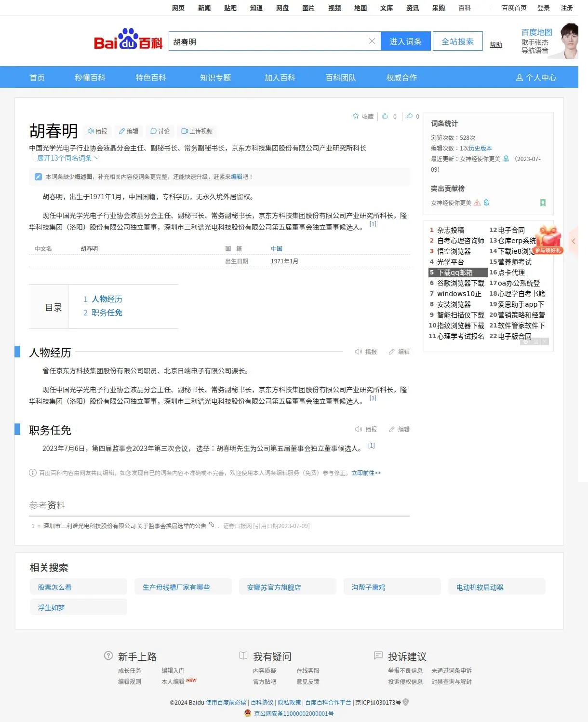
Task: Jump to 职务任免 in the catalog
Action: [107, 313]
